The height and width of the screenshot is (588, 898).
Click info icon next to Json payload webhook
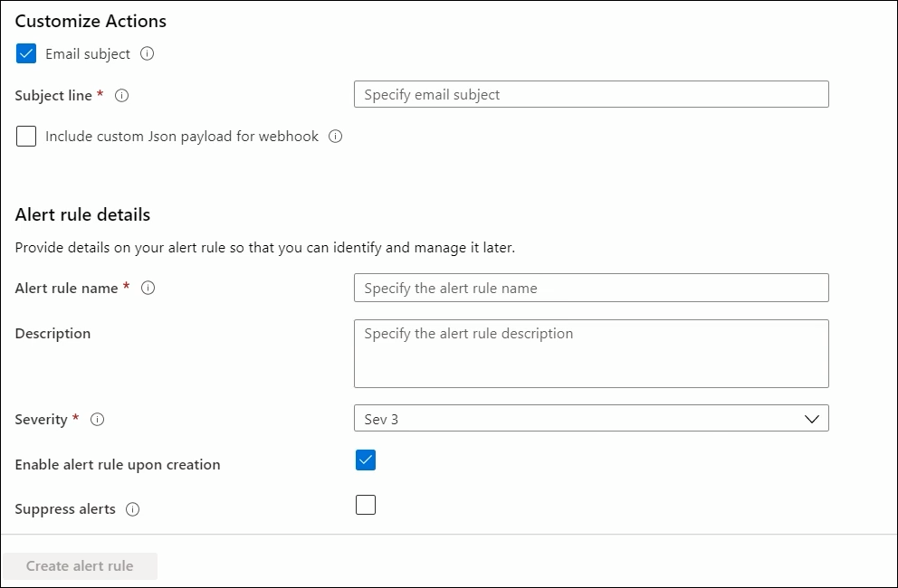coord(336,137)
